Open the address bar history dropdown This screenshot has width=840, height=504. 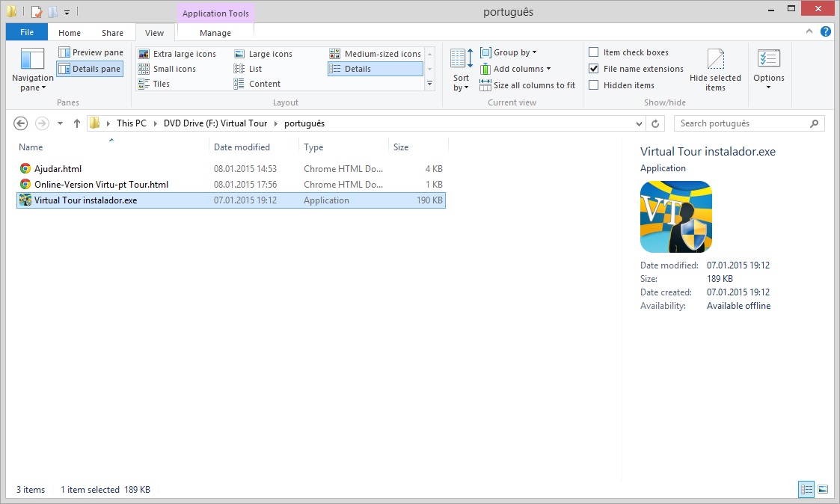639,123
